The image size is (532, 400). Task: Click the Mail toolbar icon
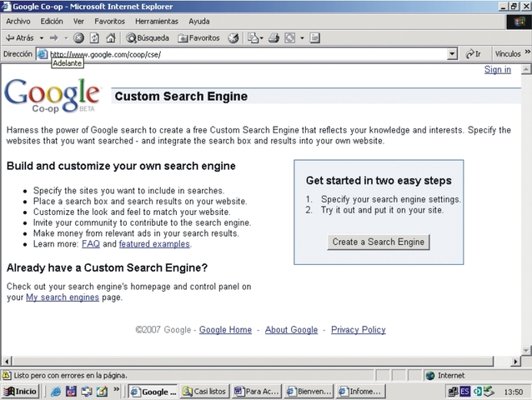point(255,38)
